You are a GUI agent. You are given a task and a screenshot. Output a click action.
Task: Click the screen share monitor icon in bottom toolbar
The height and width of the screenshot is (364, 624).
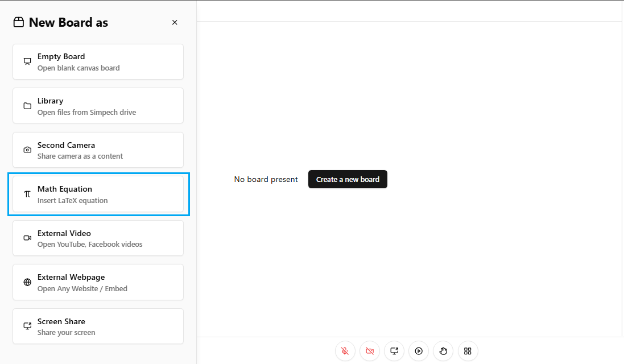(394, 351)
